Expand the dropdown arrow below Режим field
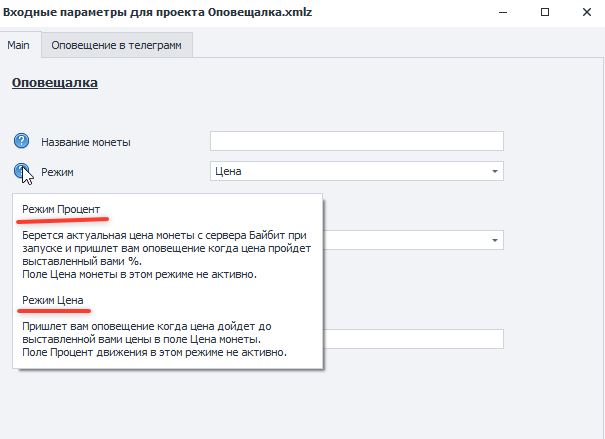This screenshot has height=439, width=605. click(x=494, y=240)
